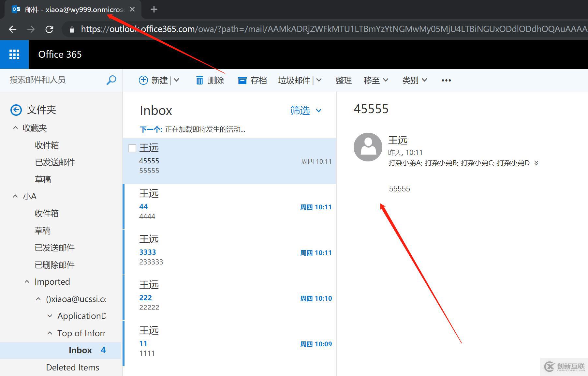Open the more actions ellipsis menu
Screen dimensions: 588x376
click(x=446, y=80)
